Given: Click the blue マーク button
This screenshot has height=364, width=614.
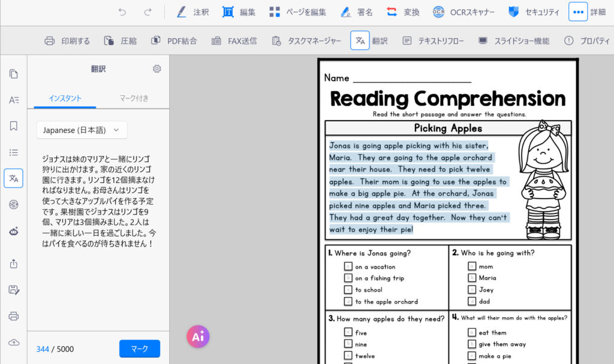Looking at the screenshot, I should (x=139, y=349).
